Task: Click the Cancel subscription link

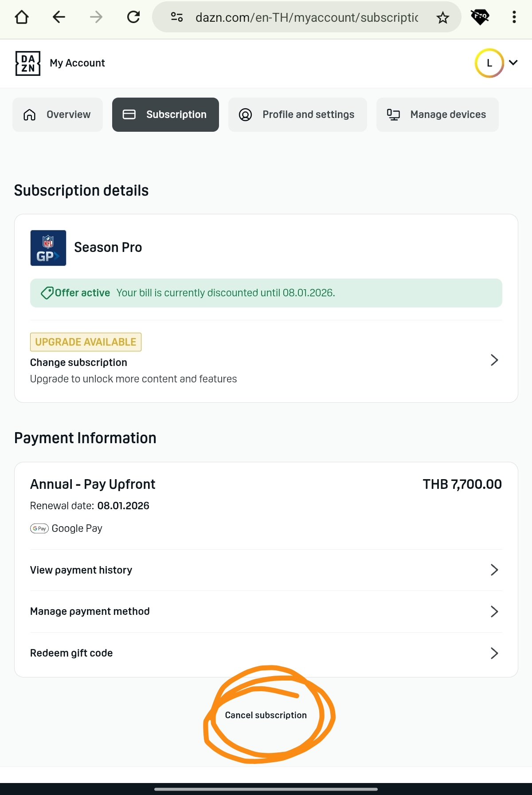Action: coord(266,715)
